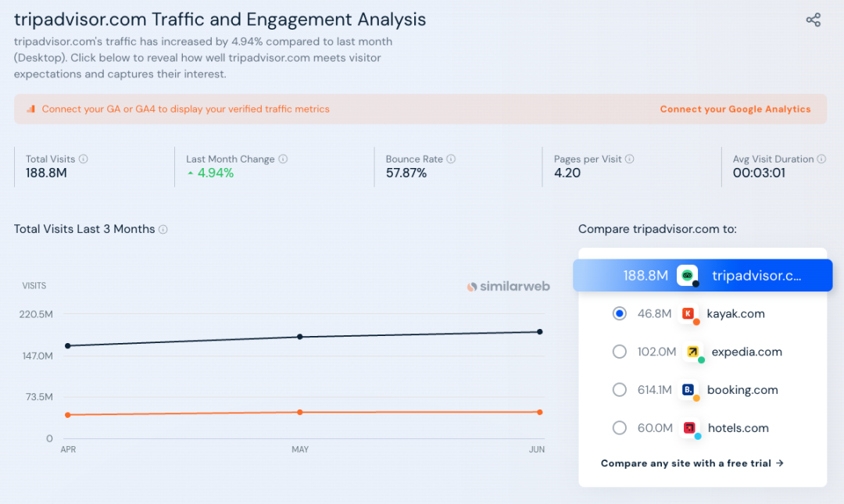Click the Similarweb logo watermark on chart
The image size is (844, 504).
point(509,287)
